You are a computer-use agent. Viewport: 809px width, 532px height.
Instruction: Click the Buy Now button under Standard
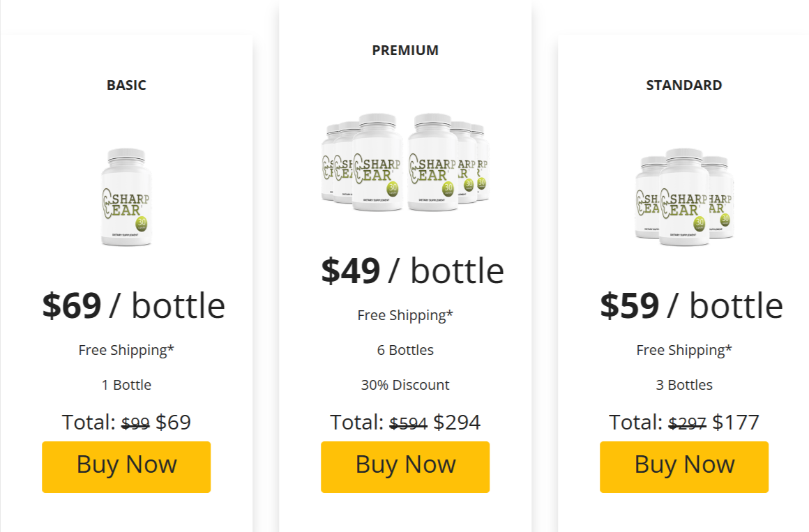[x=683, y=465]
